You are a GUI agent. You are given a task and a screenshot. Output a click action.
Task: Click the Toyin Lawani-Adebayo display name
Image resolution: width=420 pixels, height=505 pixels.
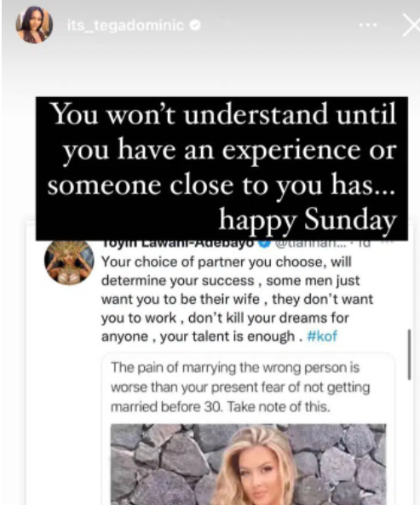pos(178,244)
